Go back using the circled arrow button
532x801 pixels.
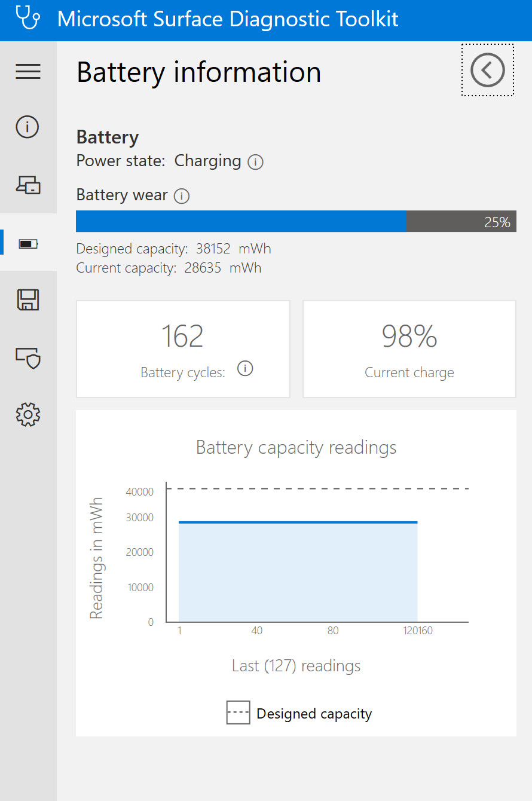pos(488,70)
